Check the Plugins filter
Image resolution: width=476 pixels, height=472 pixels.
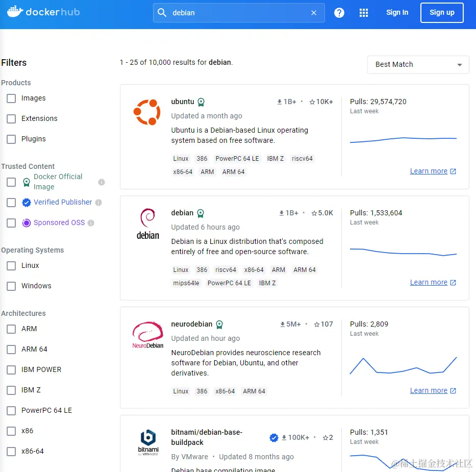pos(11,139)
